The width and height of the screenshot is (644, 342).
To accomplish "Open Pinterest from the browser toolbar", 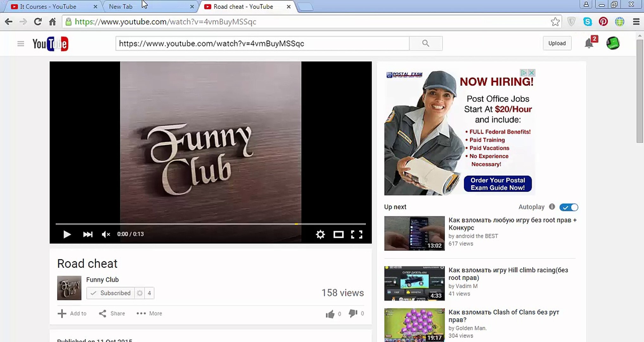I will (603, 22).
